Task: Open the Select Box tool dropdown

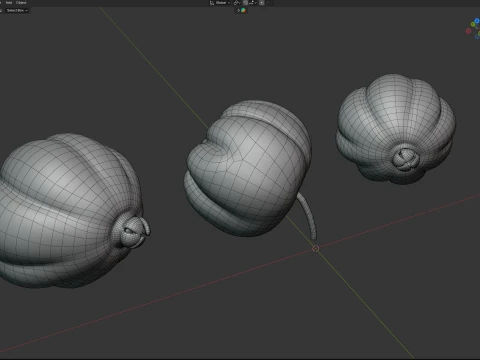Action: (17, 10)
